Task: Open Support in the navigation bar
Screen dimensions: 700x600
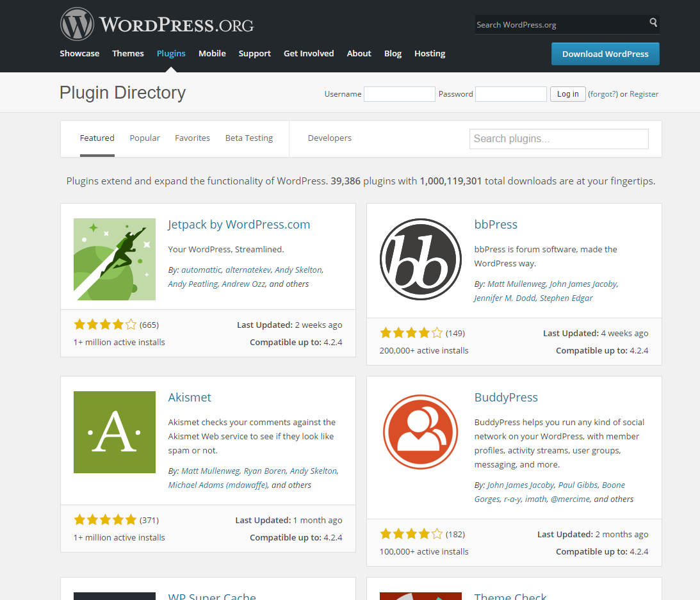Action: pyautogui.click(x=254, y=54)
